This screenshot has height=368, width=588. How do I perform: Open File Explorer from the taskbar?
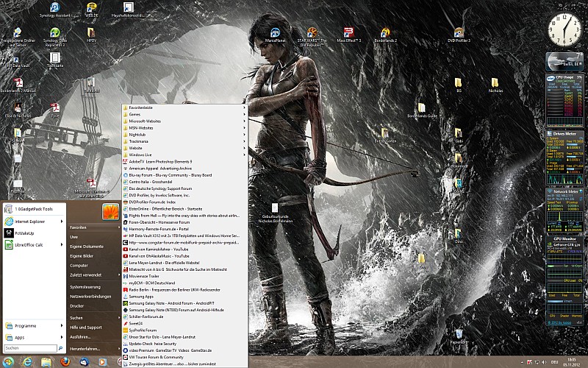46,362
